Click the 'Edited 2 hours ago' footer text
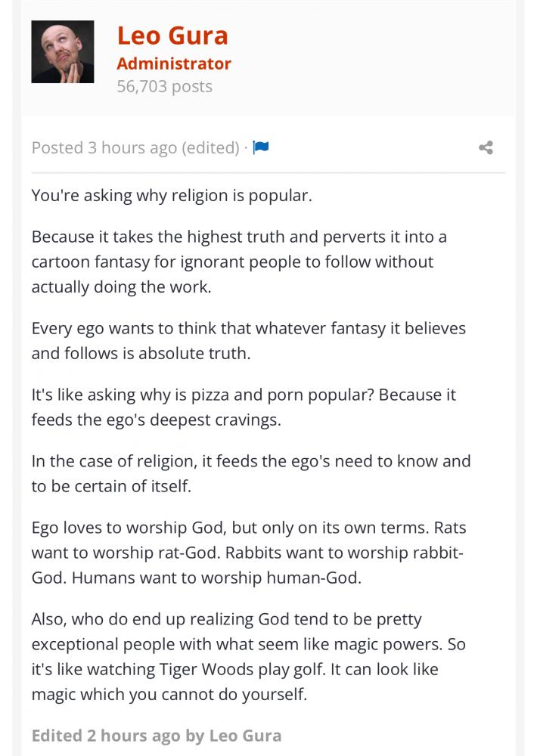Image resolution: width=537 pixels, height=756 pixels. (106, 736)
